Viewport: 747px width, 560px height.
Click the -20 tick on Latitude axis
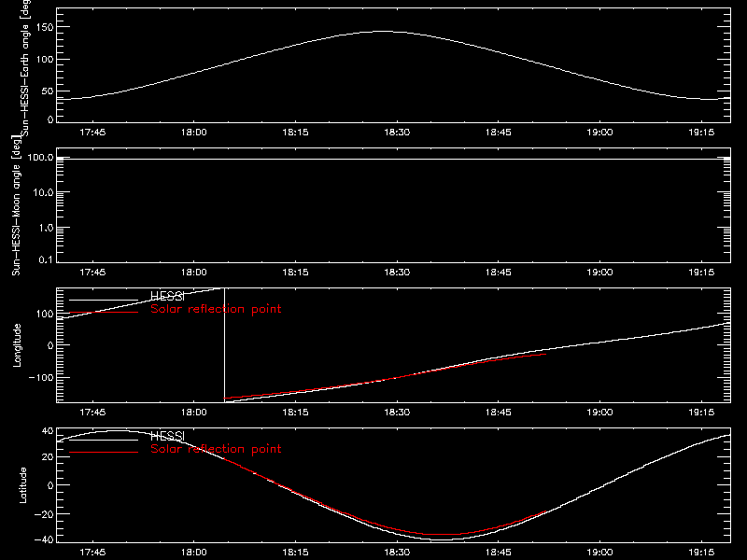click(44, 514)
